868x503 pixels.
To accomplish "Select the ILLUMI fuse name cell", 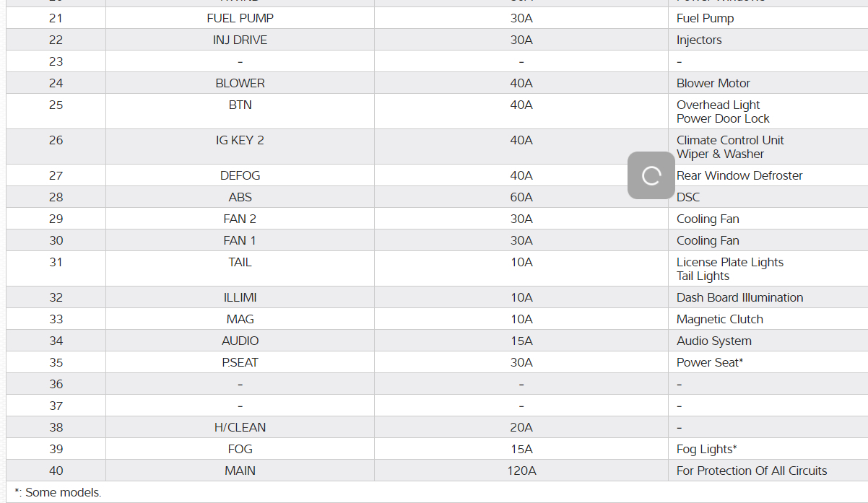I will [x=240, y=297].
